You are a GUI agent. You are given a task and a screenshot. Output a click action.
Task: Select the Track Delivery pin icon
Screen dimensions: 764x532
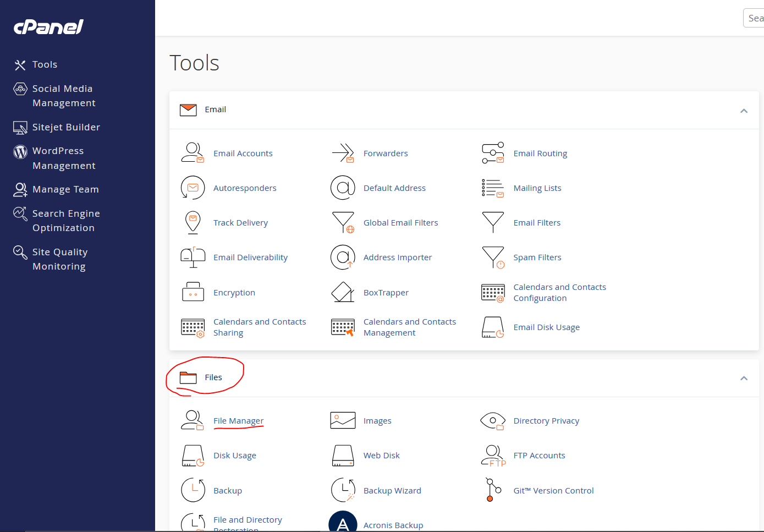pos(193,223)
